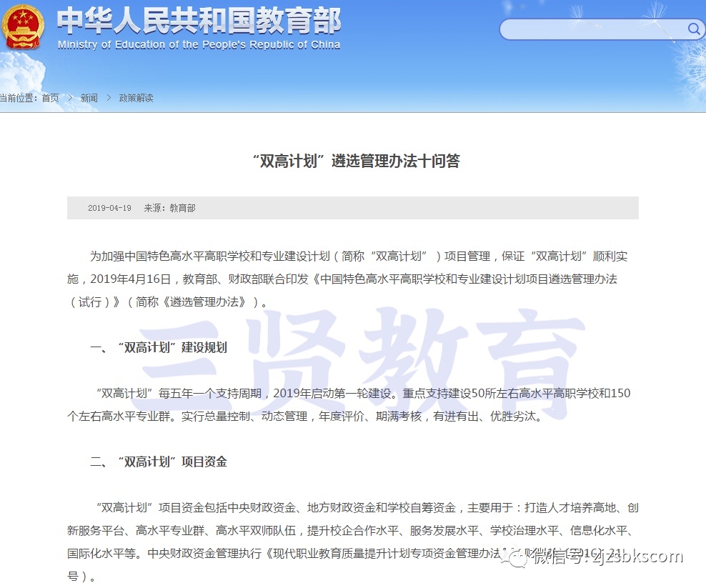This screenshot has width=706, height=588.
Task: Select the national emblem logo
Action: click(24, 29)
